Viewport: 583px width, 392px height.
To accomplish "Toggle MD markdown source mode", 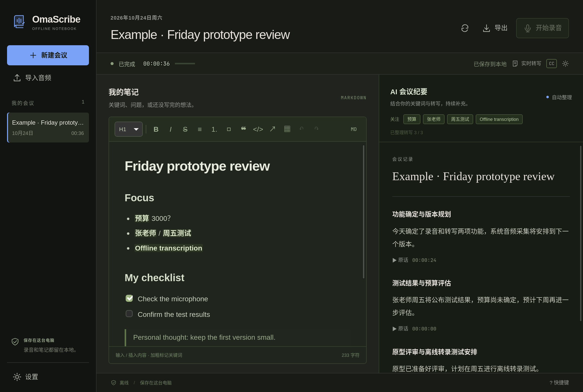I will click(x=354, y=129).
